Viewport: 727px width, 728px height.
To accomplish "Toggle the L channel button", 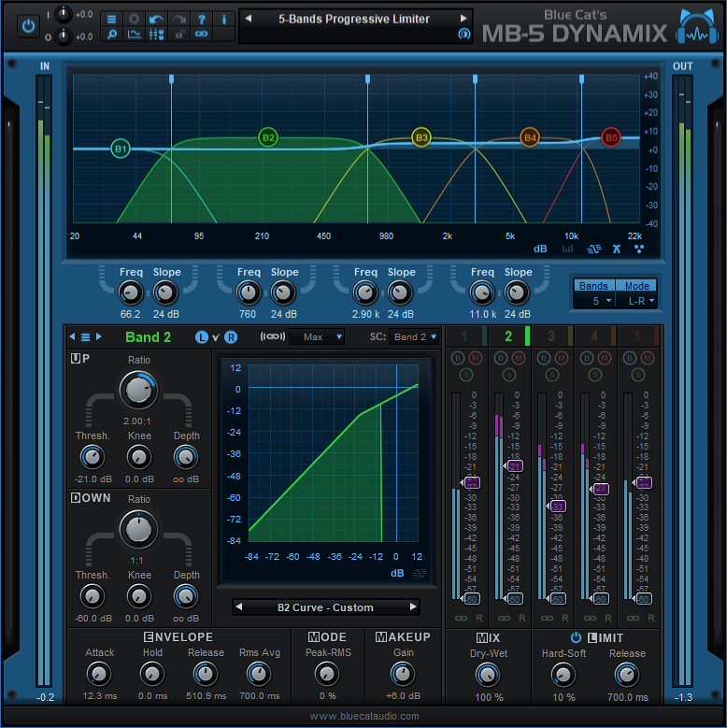I will pyautogui.click(x=202, y=337).
